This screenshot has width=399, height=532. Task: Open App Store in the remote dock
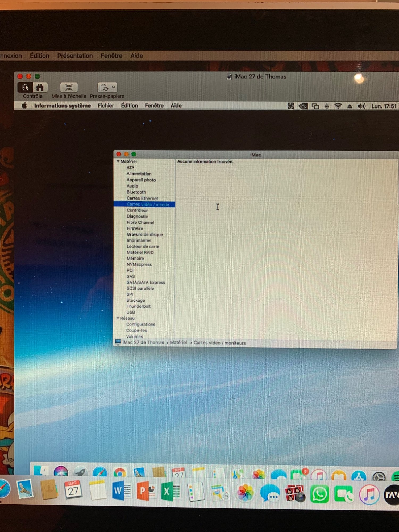pyautogui.click(x=359, y=475)
